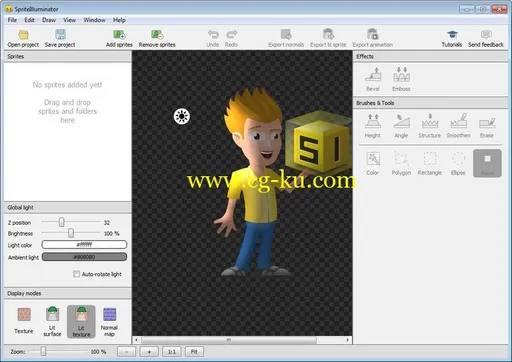Open the Tutorials icon
Viewport: 512px width, 362px height.
[x=452, y=38]
